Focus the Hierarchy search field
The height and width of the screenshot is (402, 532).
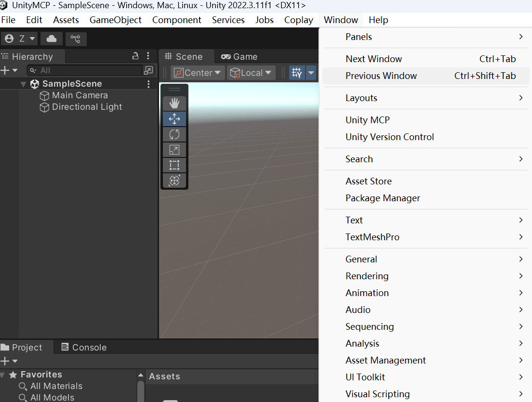pyautogui.click(x=84, y=70)
